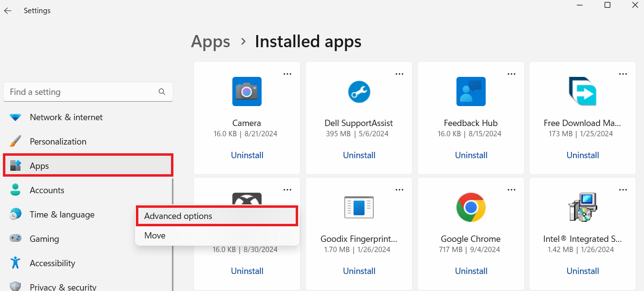Open the Dell SupportAssist three-dot menu
The height and width of the screenshot is (291, 644).
click(x=399, y=74)
